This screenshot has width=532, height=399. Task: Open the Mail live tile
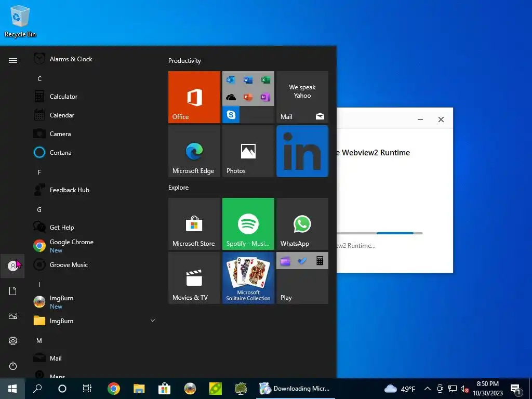(302, 97)
